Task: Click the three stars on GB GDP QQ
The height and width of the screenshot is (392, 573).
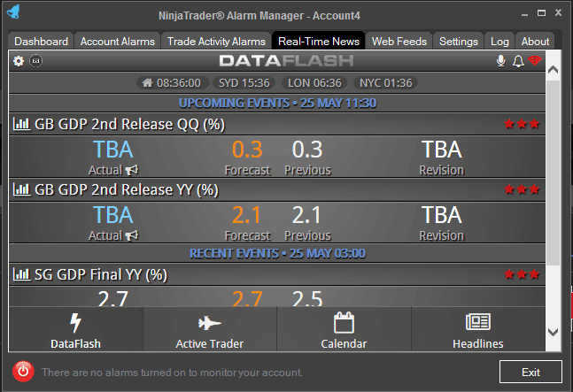Action: pos(522,124)
